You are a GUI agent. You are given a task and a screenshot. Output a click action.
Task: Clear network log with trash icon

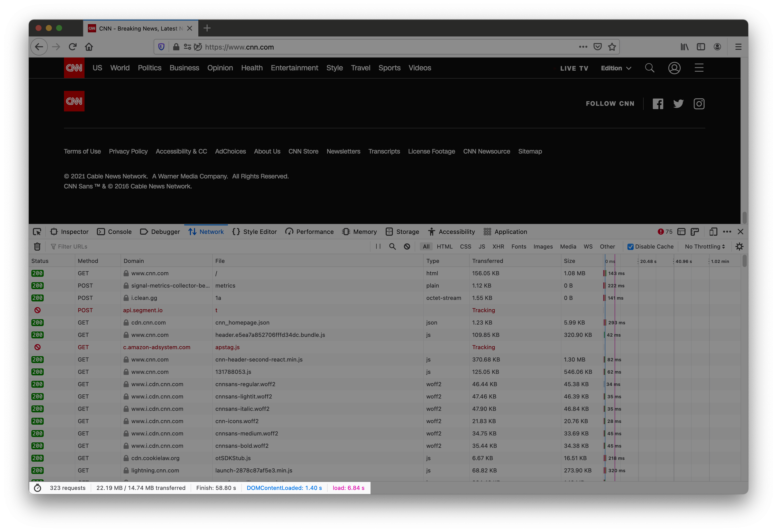tap(38, 247)
